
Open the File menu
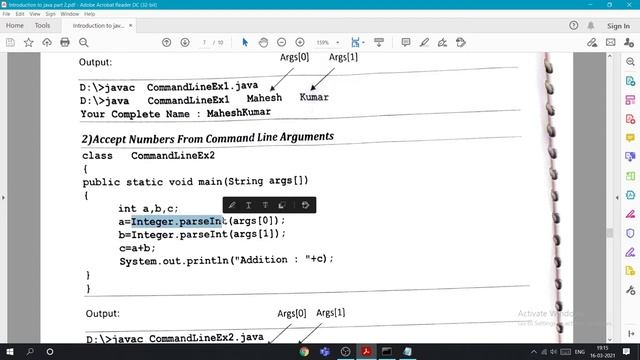[7, 14]
